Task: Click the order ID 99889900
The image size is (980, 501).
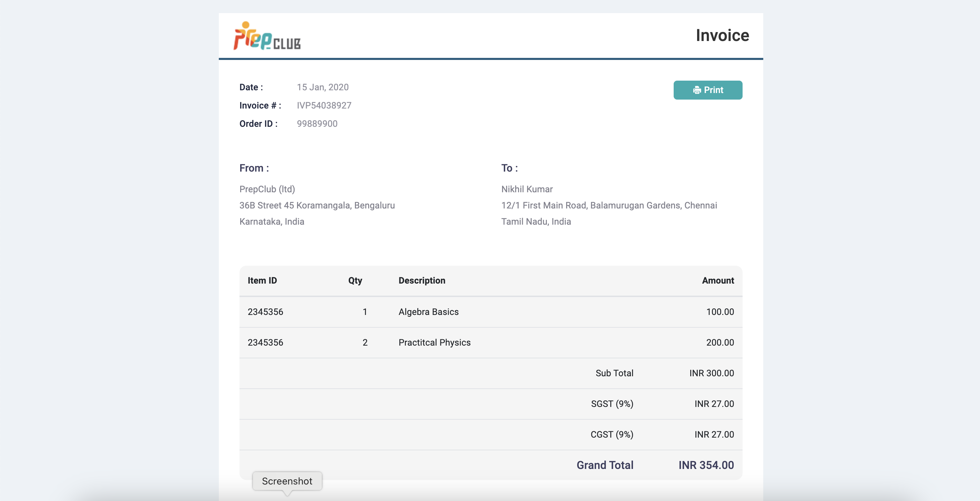Action: pyautogui.click(x=317, y=124)
